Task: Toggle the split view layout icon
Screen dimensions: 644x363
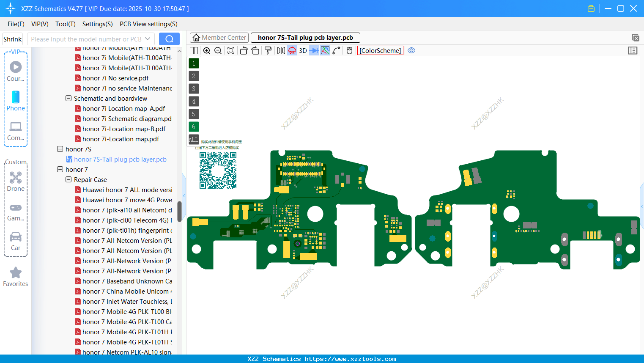Action: coord(194,51)
